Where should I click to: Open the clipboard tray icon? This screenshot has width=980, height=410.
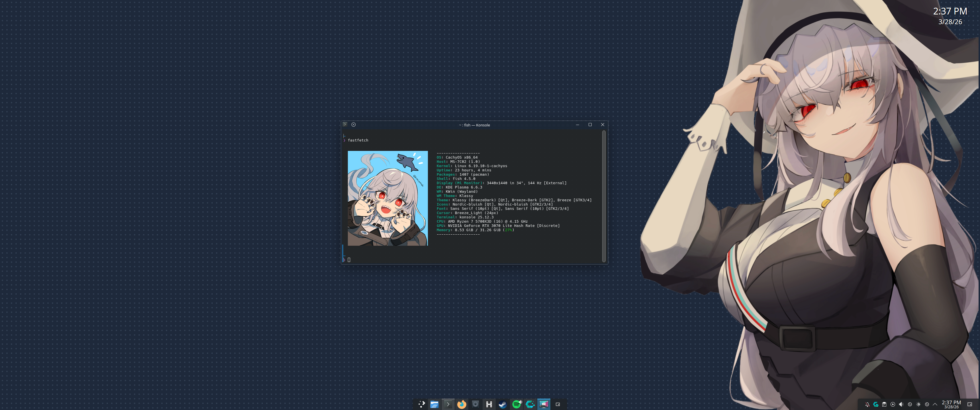(884, 404)
